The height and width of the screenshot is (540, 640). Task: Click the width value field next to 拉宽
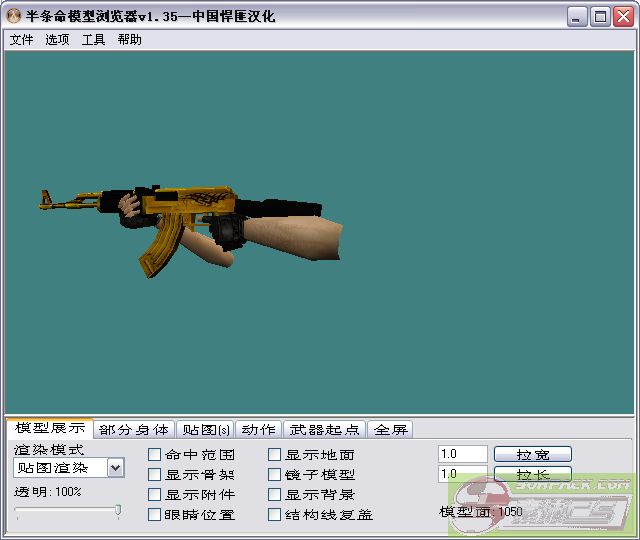point(462,454)
